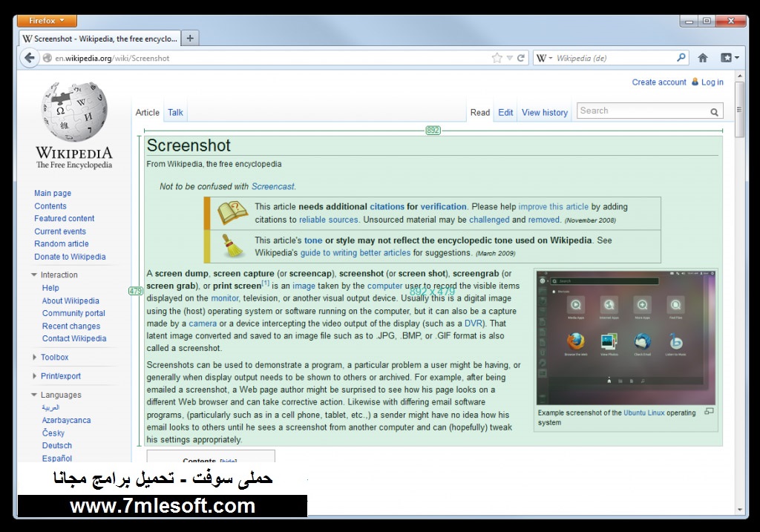Switch language to Español
The height and width of the screenshot is (532, 760).
pos(56,459)
